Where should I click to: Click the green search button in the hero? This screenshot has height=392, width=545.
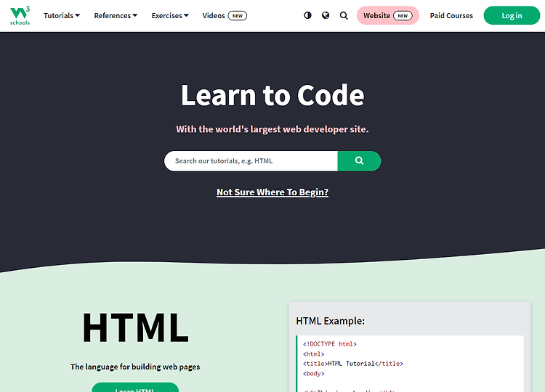point(359,160)
